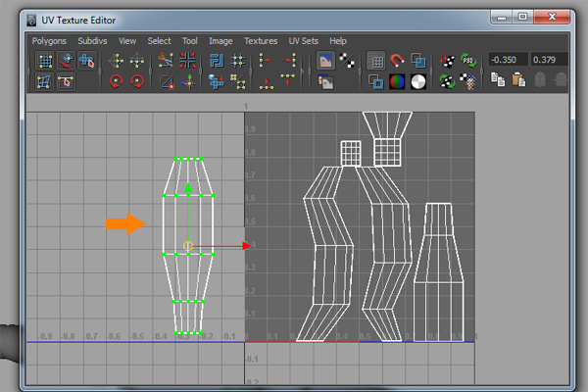
Task: Click the PSD network update icon
Action: pos(467,61)
